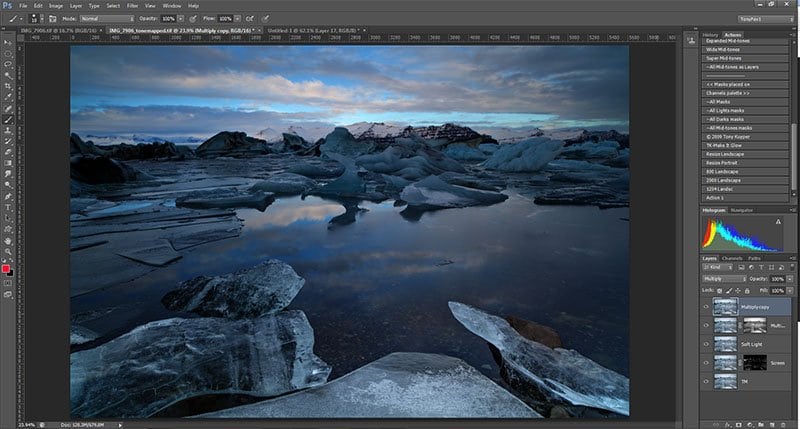Click the layer Fill value field
Viewport: 800px width, 429px height.
pos(778,291)
